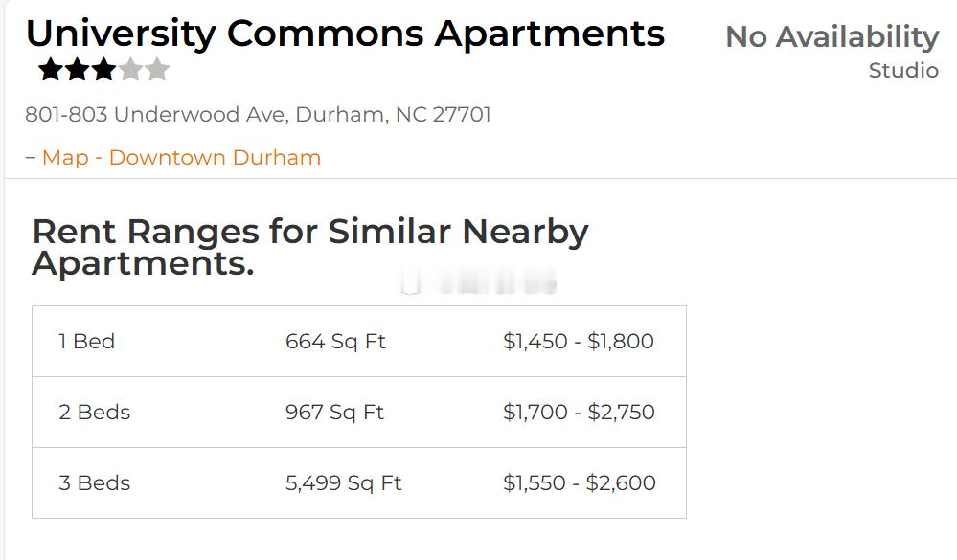
Task: Select the 2 Beds row
Action: (x=359, y=413)
